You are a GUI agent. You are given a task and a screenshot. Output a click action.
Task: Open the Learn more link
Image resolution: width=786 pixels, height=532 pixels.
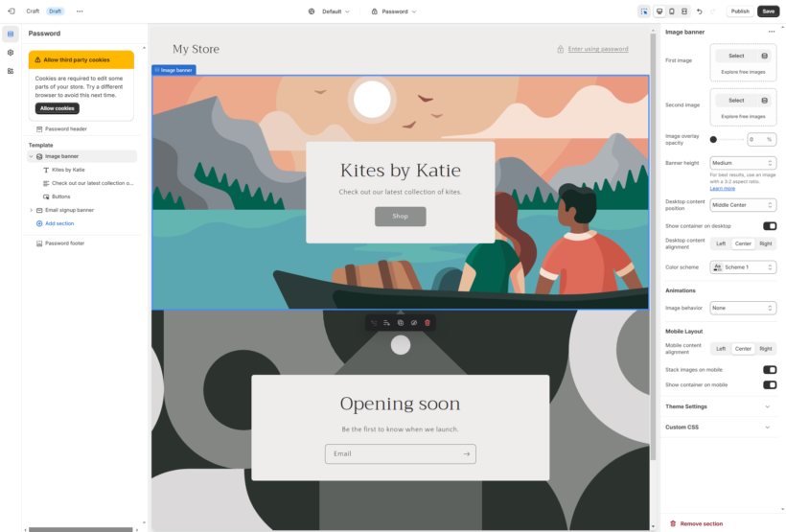coord(723,189)
